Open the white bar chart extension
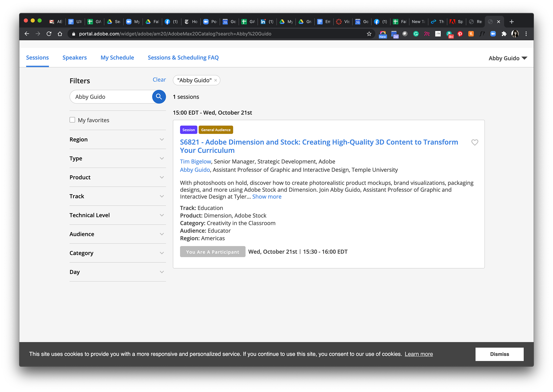Image resolution: width=553 pixels, height=392 pixels. 438,34
